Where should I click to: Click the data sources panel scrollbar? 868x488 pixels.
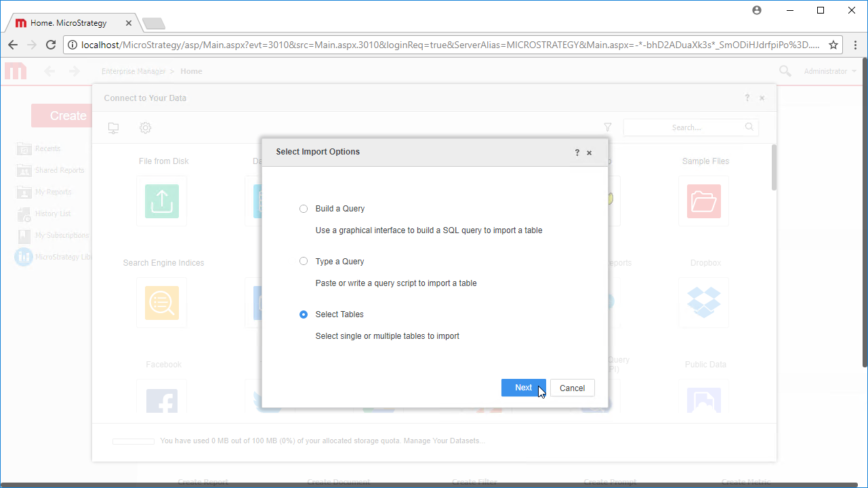point(774,167)
